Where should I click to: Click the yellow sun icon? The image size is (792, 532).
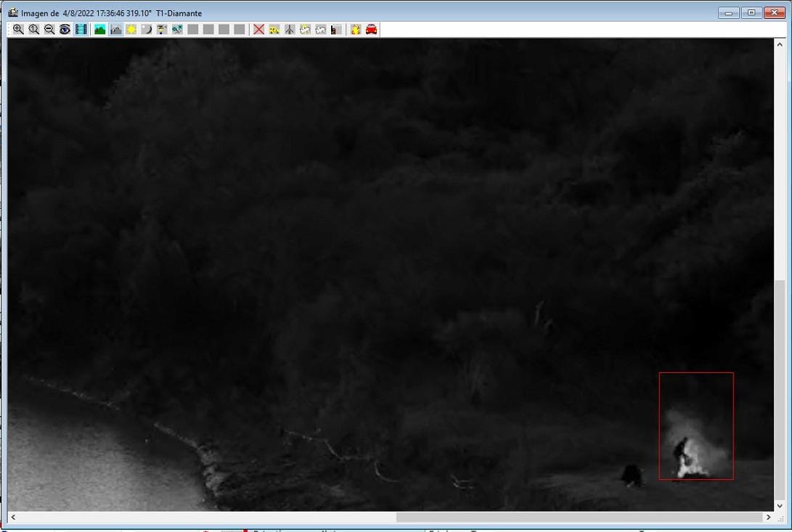point(131,30)
